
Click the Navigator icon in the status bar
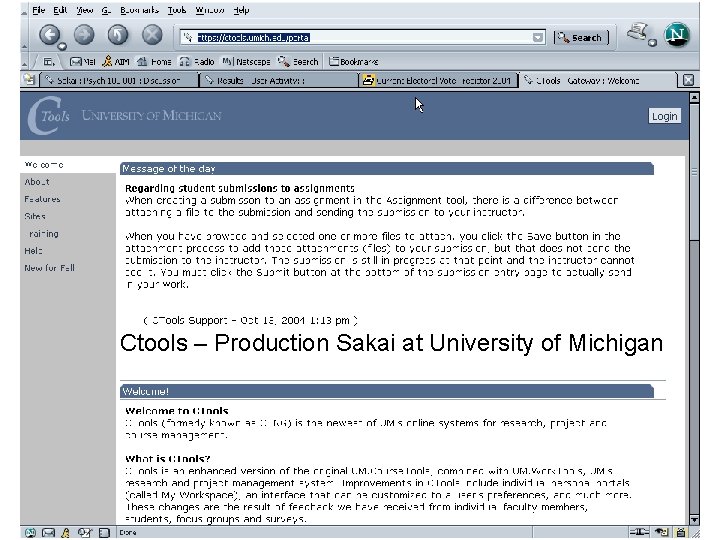30,533
